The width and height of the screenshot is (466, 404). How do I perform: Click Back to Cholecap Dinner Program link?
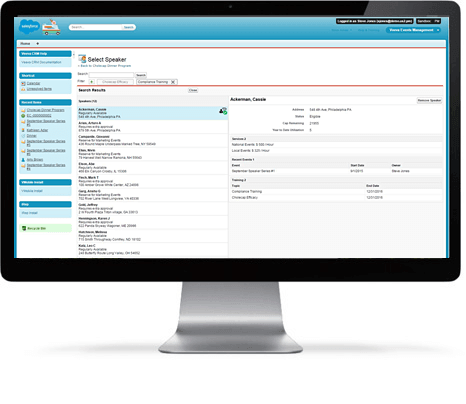tap(105, 66)
